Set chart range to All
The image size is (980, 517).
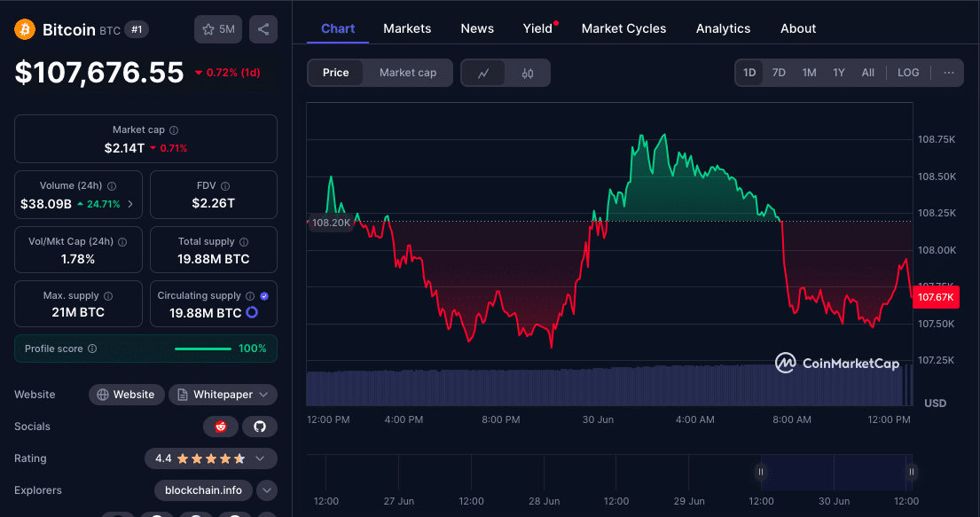click(x=868, y=73)
